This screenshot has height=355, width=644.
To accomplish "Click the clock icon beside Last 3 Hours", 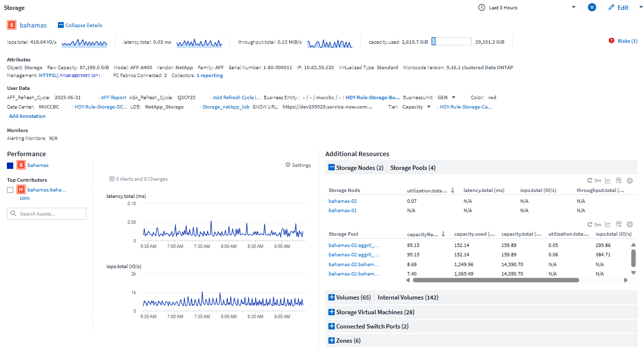I will pyautogui.click(x=482, y=7).
